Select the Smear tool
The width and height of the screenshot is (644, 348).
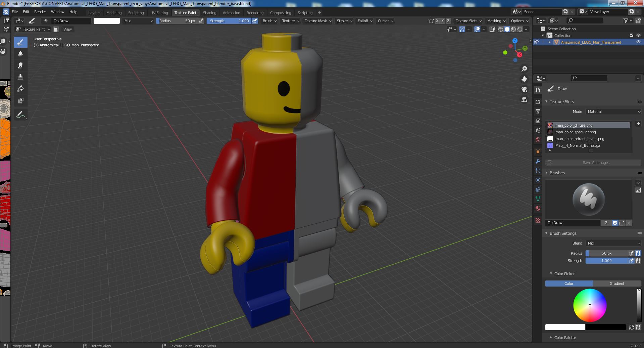(20, 65)
